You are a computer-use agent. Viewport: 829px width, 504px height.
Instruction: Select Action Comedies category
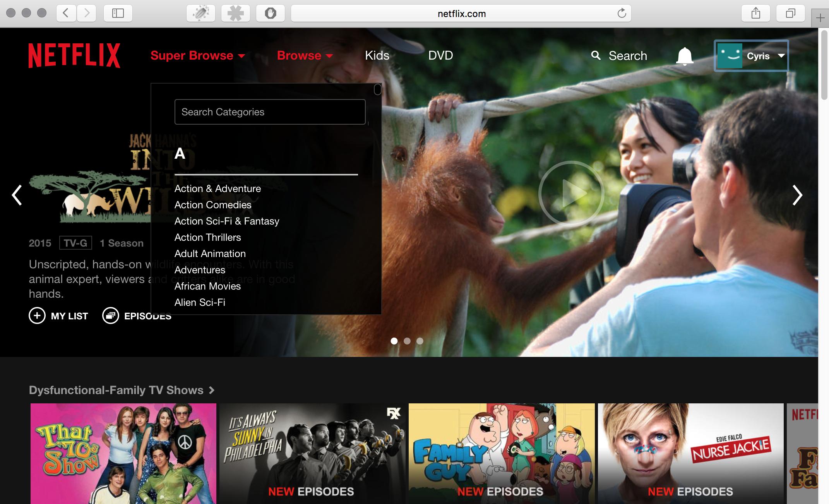pyautogui.click(x=213, y=205)
